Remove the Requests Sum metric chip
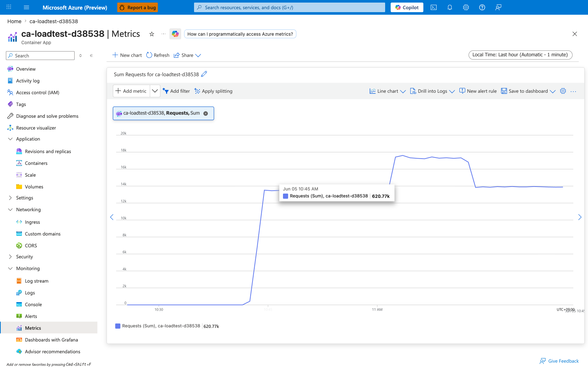This screenshot has width=588, height=368. tap(206, 113)
